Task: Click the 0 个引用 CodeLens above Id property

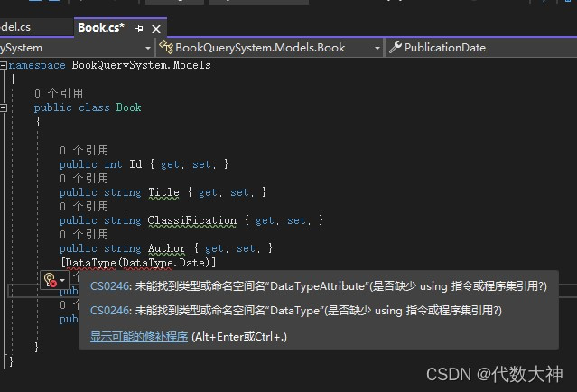Action: (x=84, y=150)
